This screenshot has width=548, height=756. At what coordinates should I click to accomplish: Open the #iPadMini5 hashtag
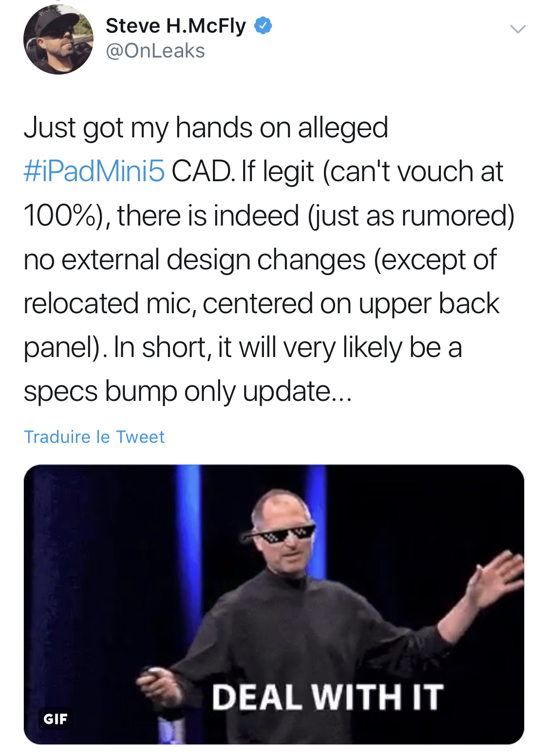coord(94,171)
